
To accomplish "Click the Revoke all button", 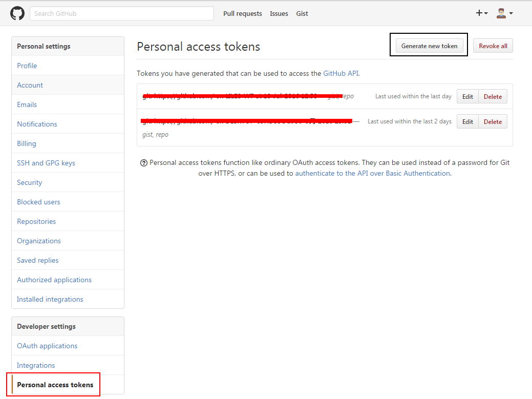I will click(x=493, y=46).
